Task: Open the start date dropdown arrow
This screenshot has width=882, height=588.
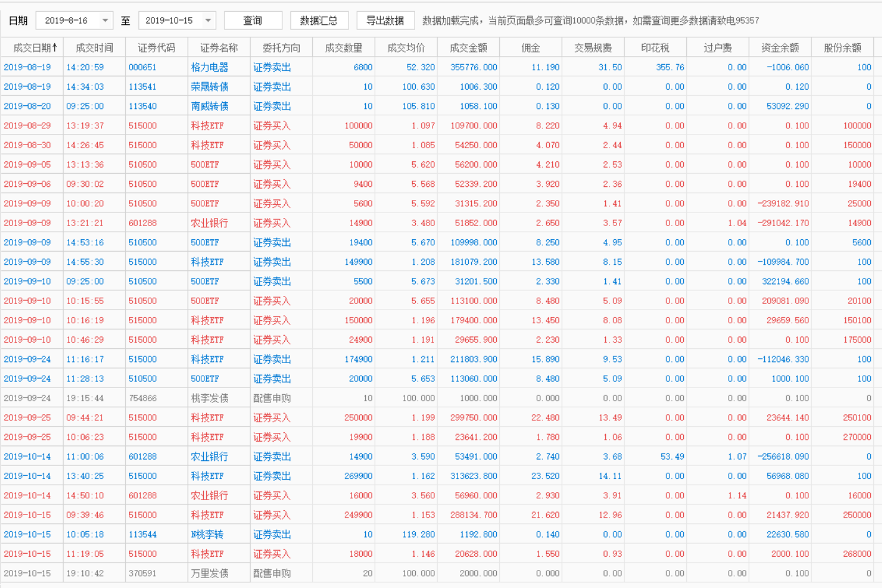Action: (105, 21)
